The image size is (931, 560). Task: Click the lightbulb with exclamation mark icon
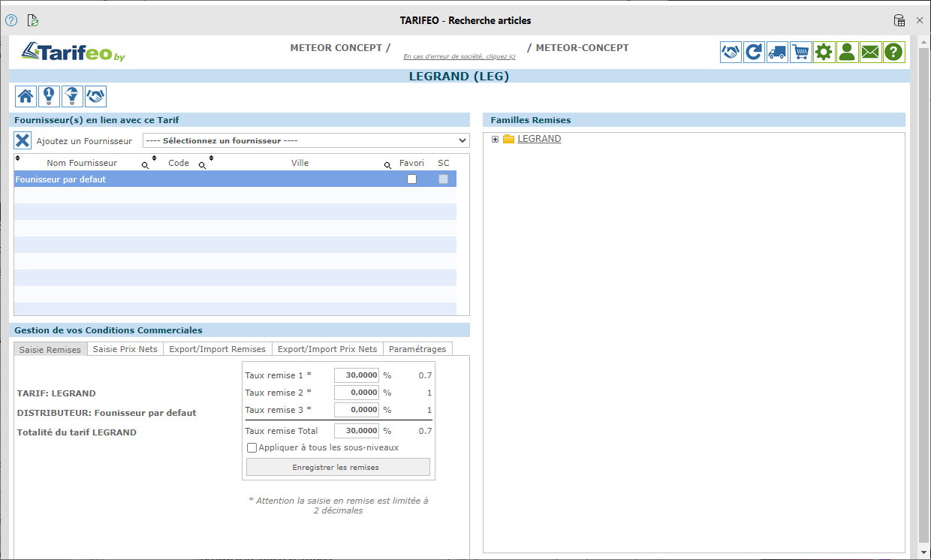pos(49,96)
